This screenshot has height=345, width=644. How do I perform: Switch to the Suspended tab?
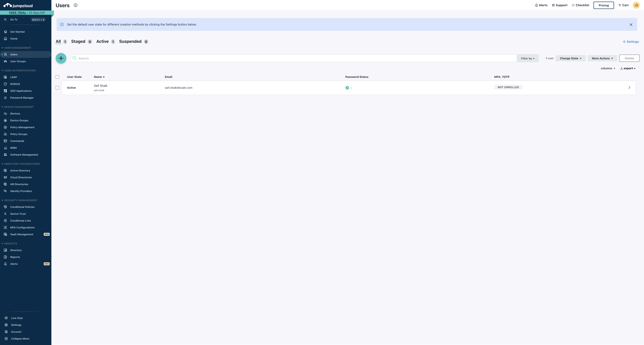click(130, 42)
